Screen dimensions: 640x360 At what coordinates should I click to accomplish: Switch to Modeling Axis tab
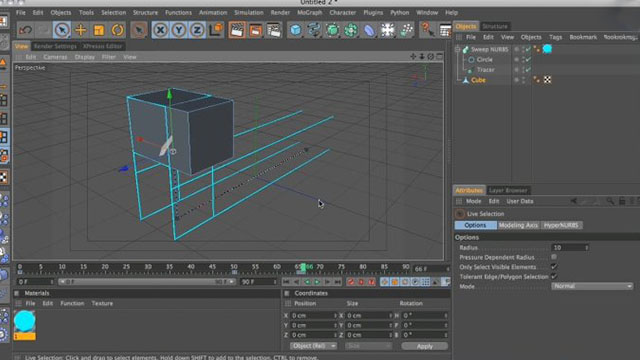(518, 225)
